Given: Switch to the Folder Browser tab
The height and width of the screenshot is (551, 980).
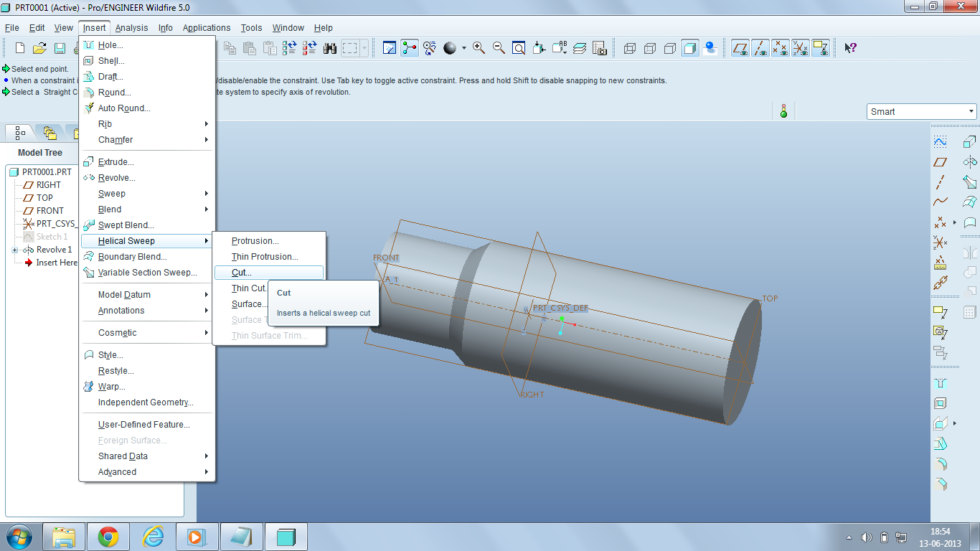Looking at the screenshot, I should 50,133.
